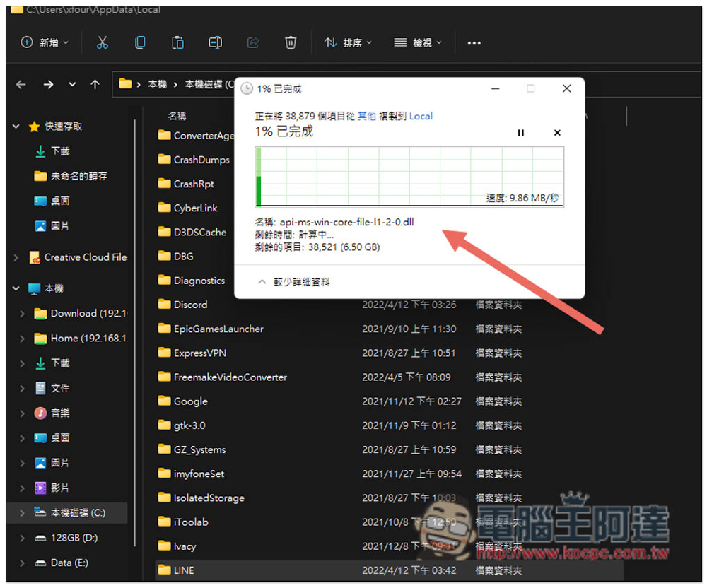Click the 其他 source link in copy dialog

(366, 116)
